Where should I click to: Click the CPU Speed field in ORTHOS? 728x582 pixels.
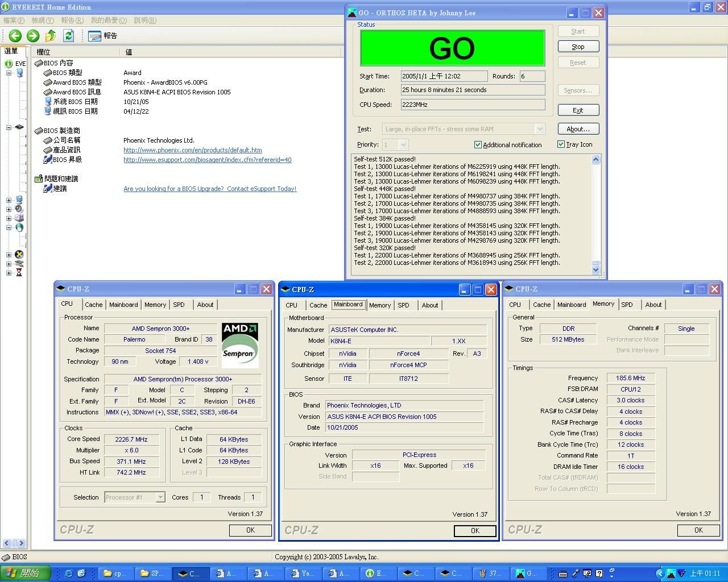tap(473, 105)
